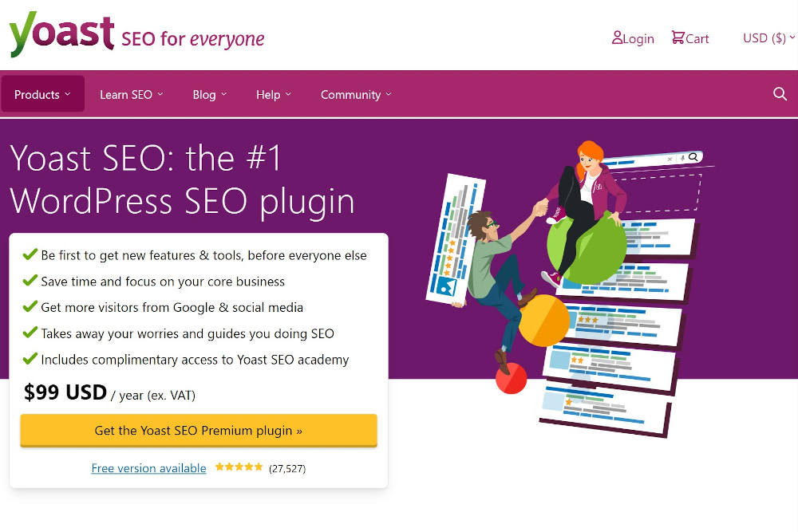798x532 pixels.
Task: Open the Free version available link
Action: coord(148,468)
